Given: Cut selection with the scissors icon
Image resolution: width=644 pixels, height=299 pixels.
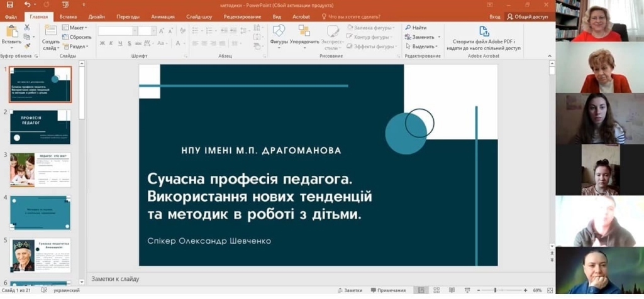Looking at the screenshot, I should coord(27,28).
